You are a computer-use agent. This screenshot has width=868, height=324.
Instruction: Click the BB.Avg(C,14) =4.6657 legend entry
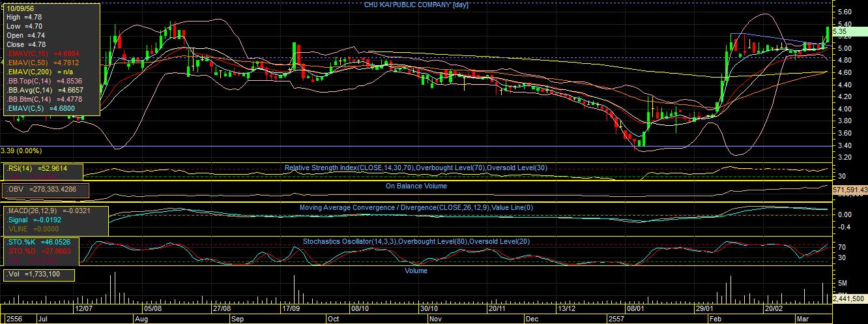click(x=44, y=90)
